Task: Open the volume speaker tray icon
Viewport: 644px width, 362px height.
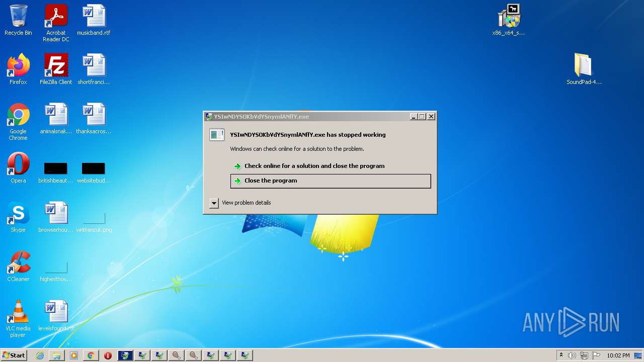Action: (572, 355)
